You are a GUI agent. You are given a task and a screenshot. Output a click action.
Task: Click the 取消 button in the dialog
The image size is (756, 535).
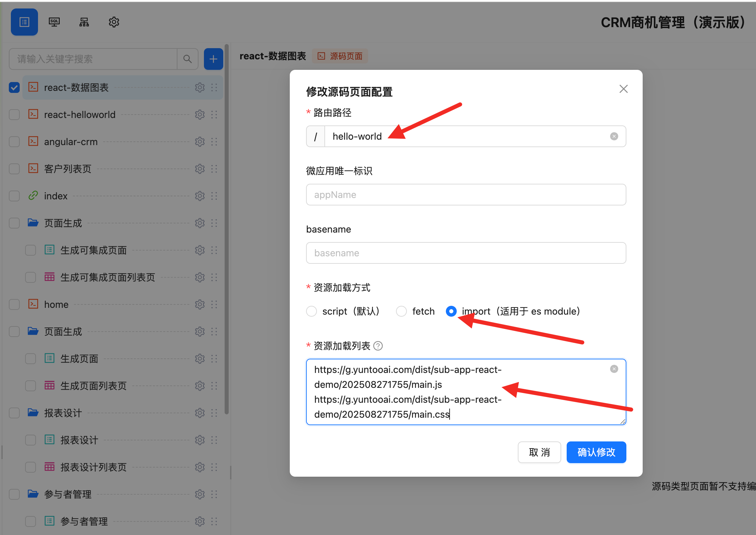tap(539, 452)
